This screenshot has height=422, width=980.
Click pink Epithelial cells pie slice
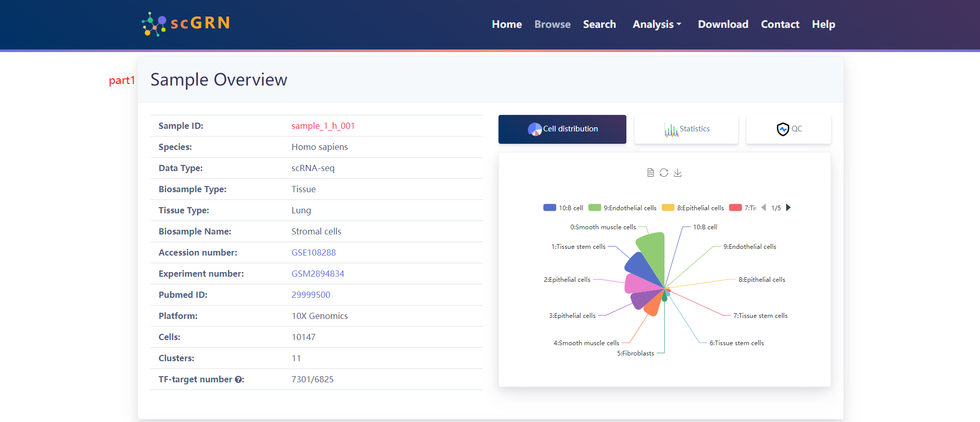click(x=639, y=283)
